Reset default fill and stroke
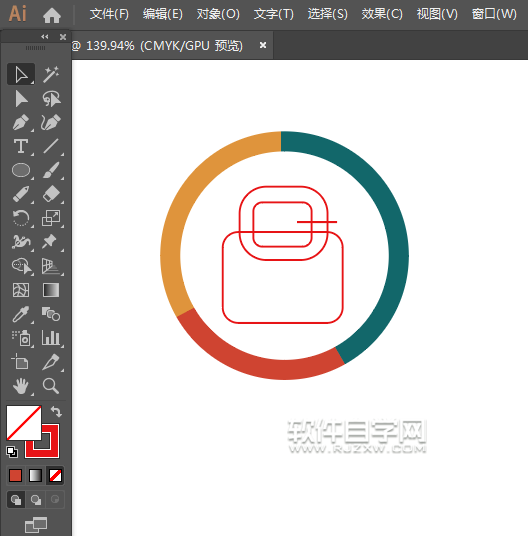The width and height of the screenshot is (528, 536). pos(12,452)
